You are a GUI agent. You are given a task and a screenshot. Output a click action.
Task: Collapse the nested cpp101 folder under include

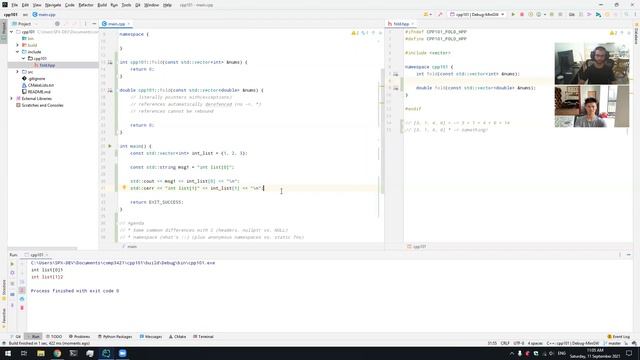pyautogui.click(x=24, y=58)
